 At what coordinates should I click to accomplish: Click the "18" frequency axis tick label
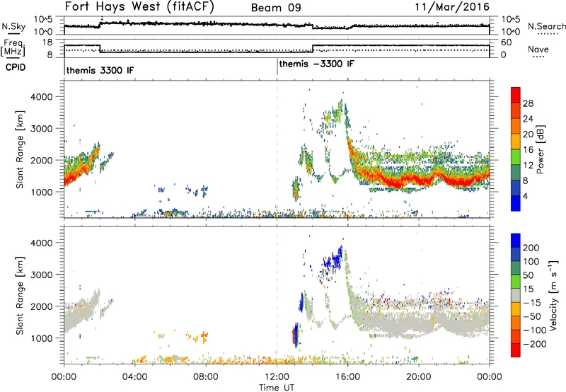[x=47, y=42]
